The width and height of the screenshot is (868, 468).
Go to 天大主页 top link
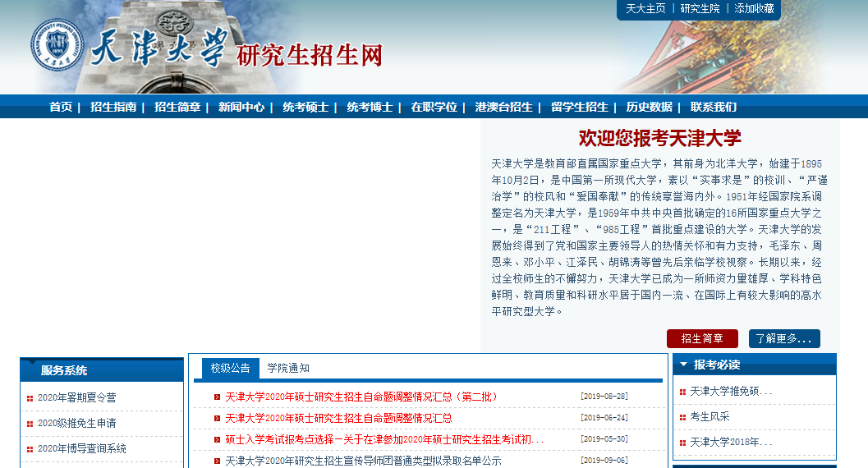(645, 8)
